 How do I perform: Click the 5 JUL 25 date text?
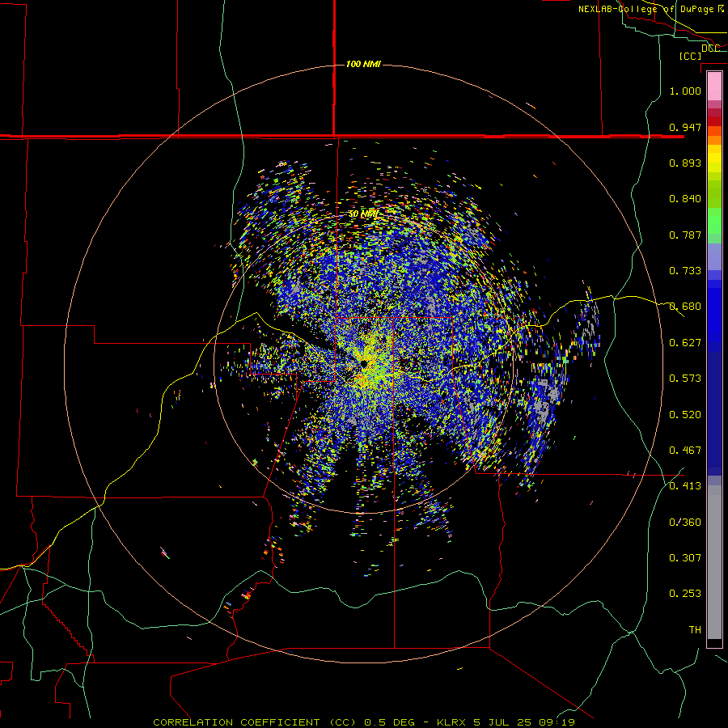click(502, 722)
